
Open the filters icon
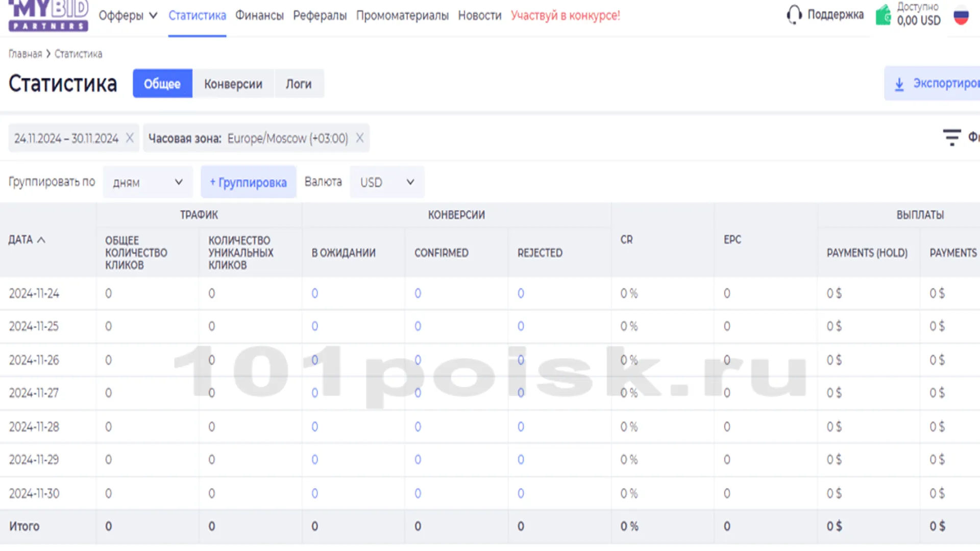(x=951, y=137)
